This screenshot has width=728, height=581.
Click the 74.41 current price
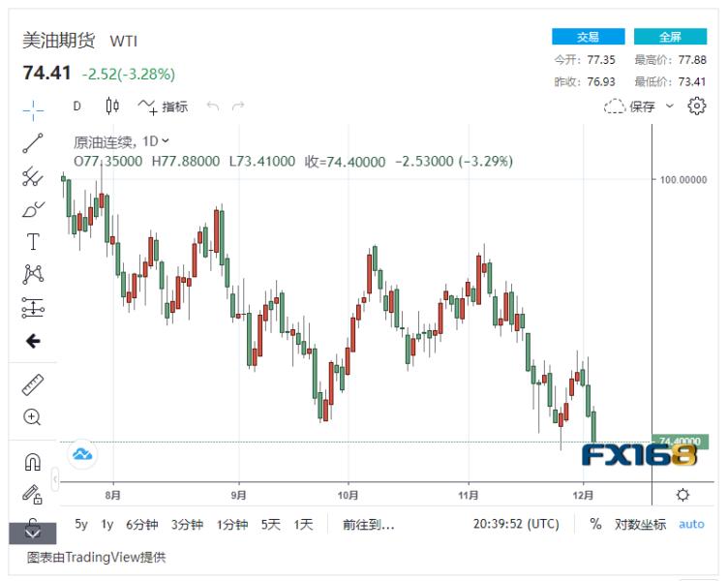pos(46,73)
